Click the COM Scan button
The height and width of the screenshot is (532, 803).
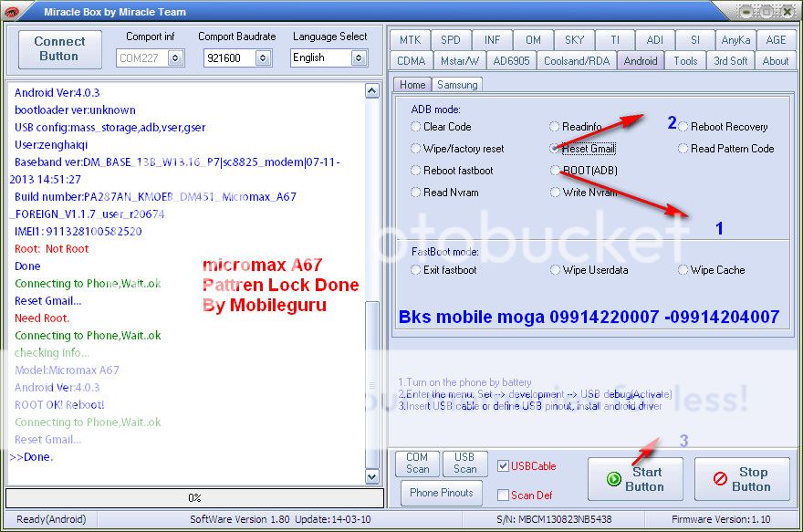(x=417, y=463)
